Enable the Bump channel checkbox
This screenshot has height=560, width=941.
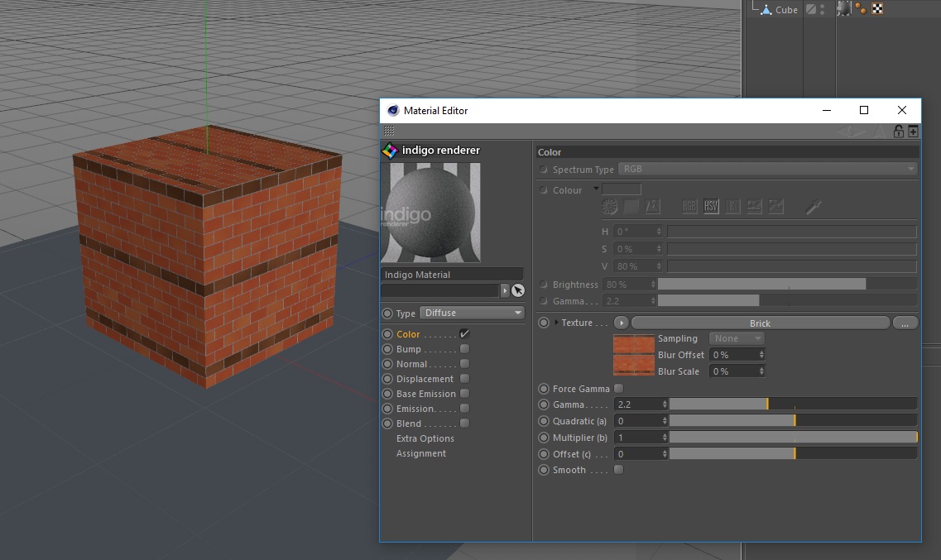464,349
